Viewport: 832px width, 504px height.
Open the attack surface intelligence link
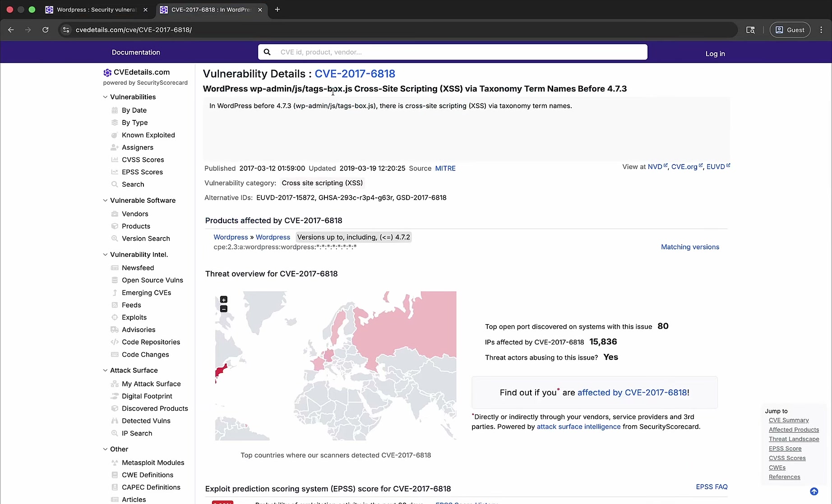coord(578,426)
